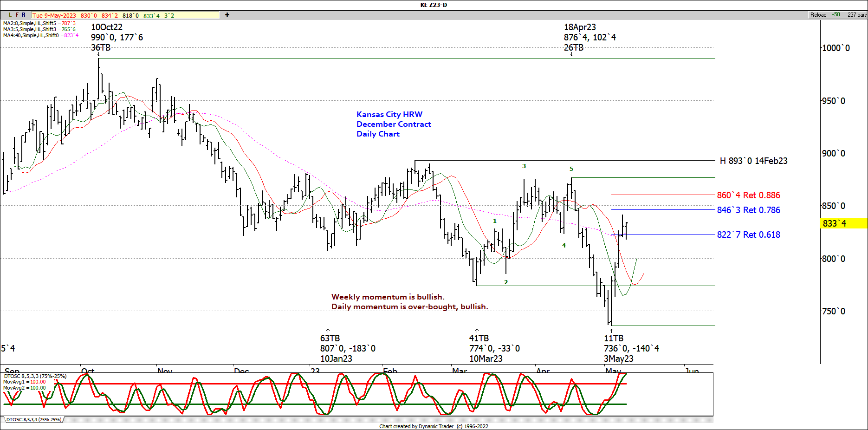Viewport: 868px width, 430px height.
Task: Click the Kansas City HRW text annotation
Action: coord(389,114)
